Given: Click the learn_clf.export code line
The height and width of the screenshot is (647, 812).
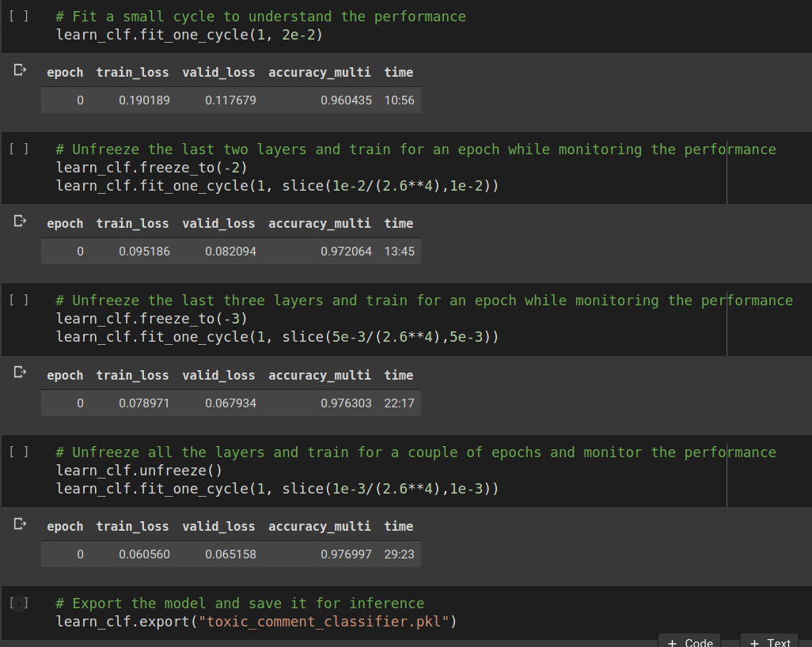Looking at the screenshot, I should click(256, 622).
